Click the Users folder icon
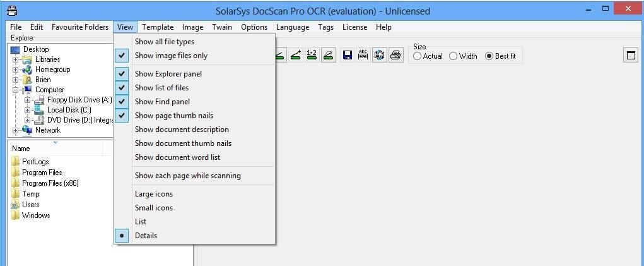Image resolution: width=644 pixels, height=266 pixels. click(16, 204)
